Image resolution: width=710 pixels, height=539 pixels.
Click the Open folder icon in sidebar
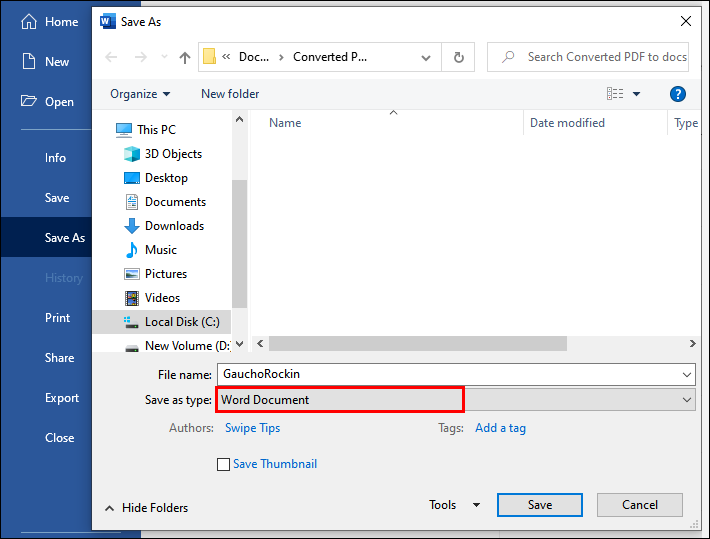pyautogui.click(x=29, y=101)
